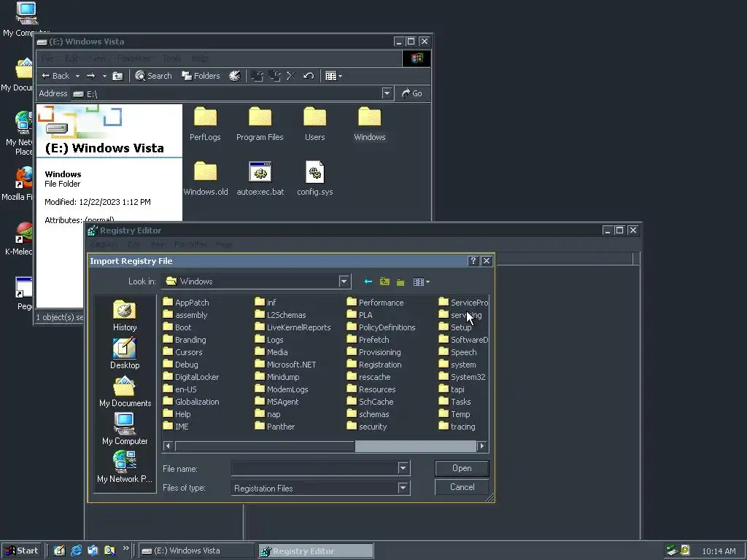Open Views dropdown in Explorer toolbar
747x560 pixels.
click(333, 76)
